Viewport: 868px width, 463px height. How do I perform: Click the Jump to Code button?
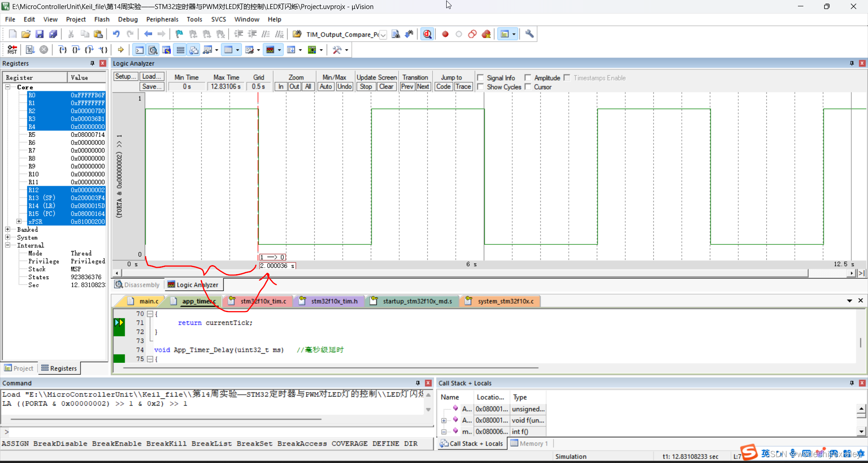point(443,87)
